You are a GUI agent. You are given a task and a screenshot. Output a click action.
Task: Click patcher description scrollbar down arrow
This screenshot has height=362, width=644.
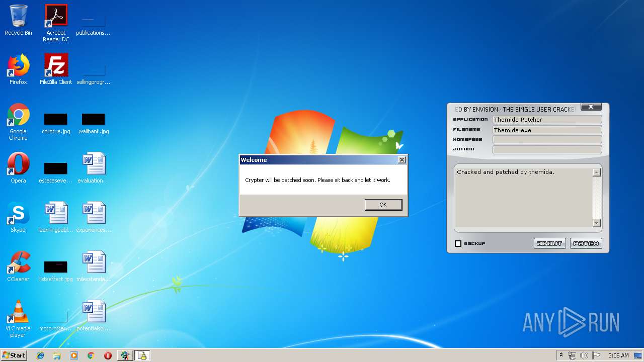click(597, 223)
